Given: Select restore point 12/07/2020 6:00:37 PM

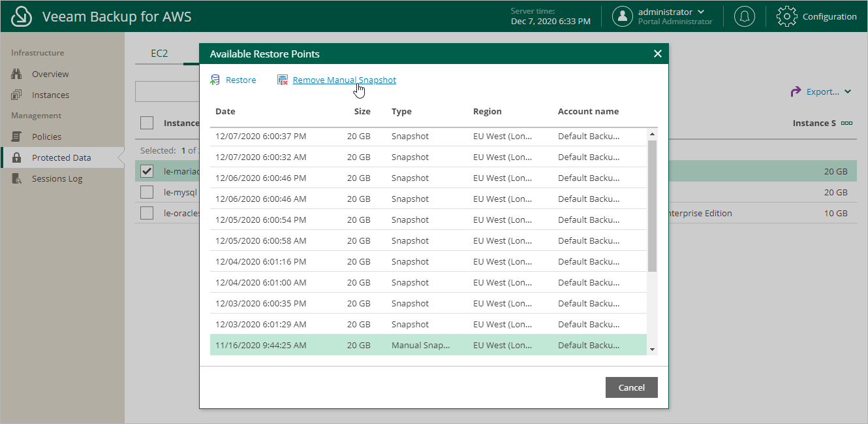Looking at the screenshot, I should tap(428, 137).
